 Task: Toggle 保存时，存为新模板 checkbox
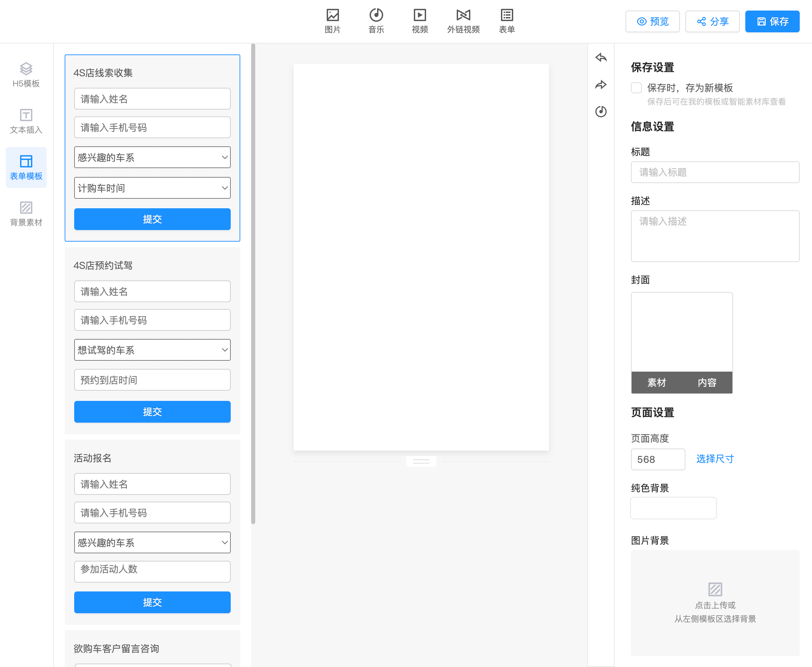click(636, 88)
